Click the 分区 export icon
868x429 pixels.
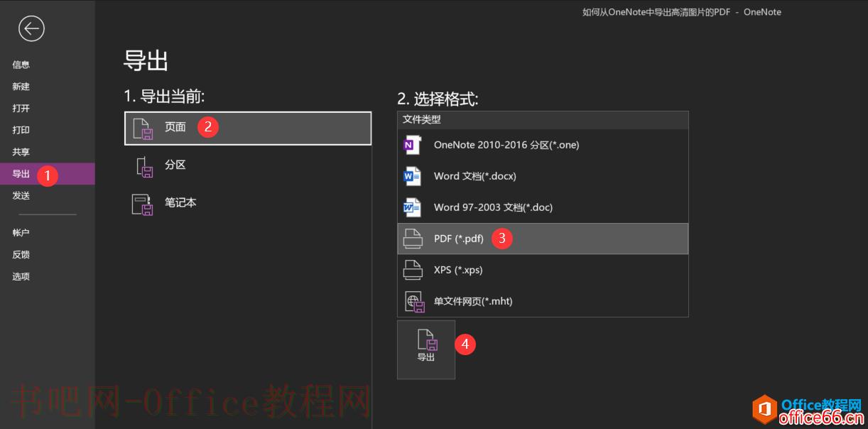point(143,166)
